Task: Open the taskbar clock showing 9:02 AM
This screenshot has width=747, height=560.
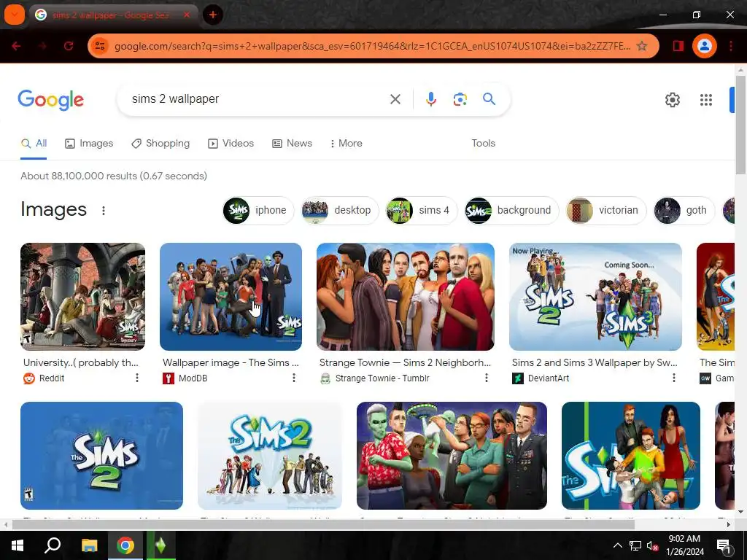Action: 684,545
